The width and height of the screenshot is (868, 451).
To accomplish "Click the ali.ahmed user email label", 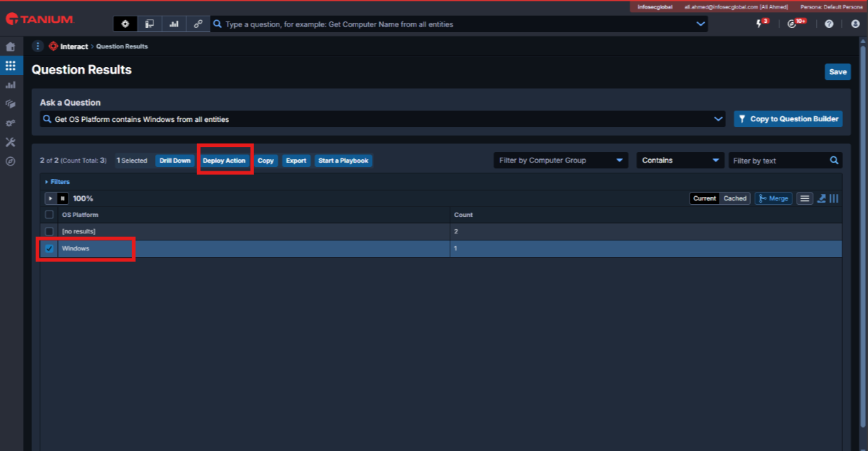I will point(736,6).
